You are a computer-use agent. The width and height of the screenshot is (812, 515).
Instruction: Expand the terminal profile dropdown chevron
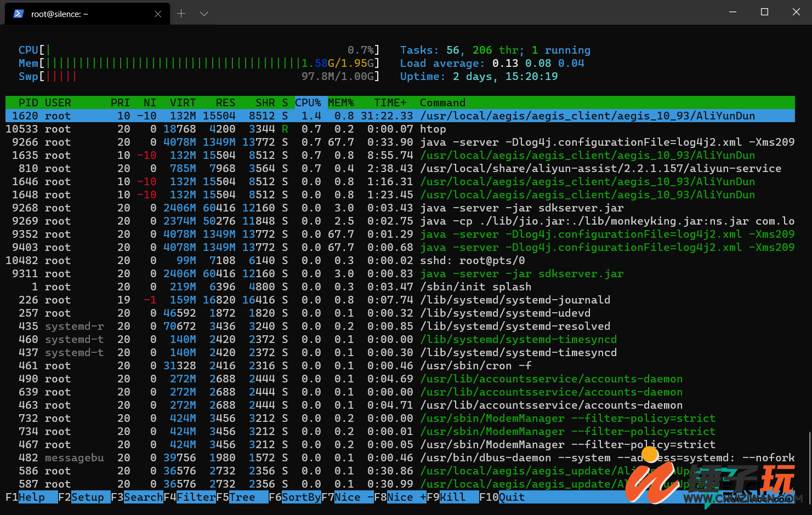pyautogui.click(x=204, y=14)
